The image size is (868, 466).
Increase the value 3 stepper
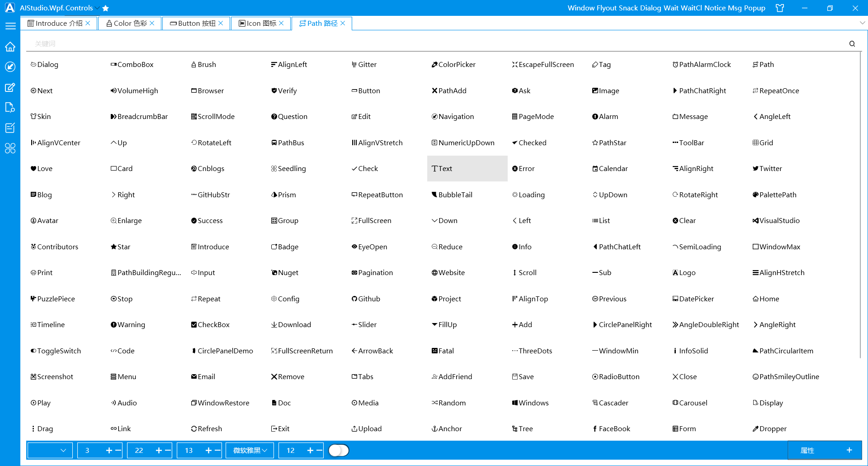click(x=109, y=451)
